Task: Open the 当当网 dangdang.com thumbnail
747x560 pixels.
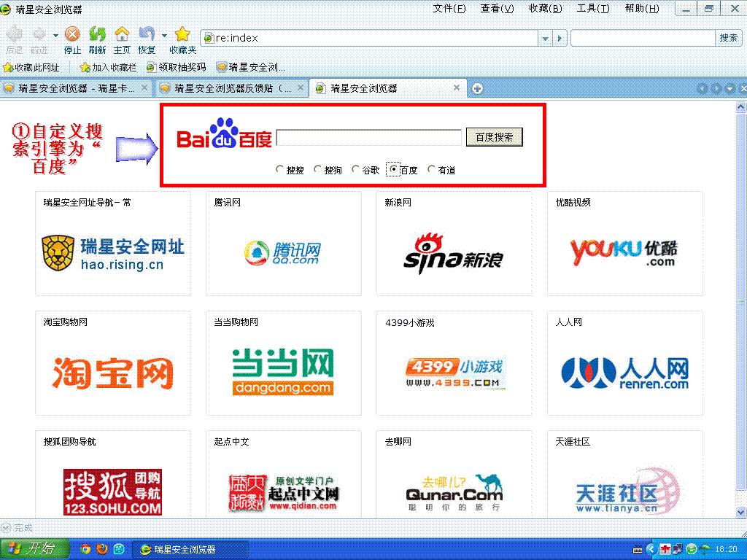Action: click(x=284, y=363)
